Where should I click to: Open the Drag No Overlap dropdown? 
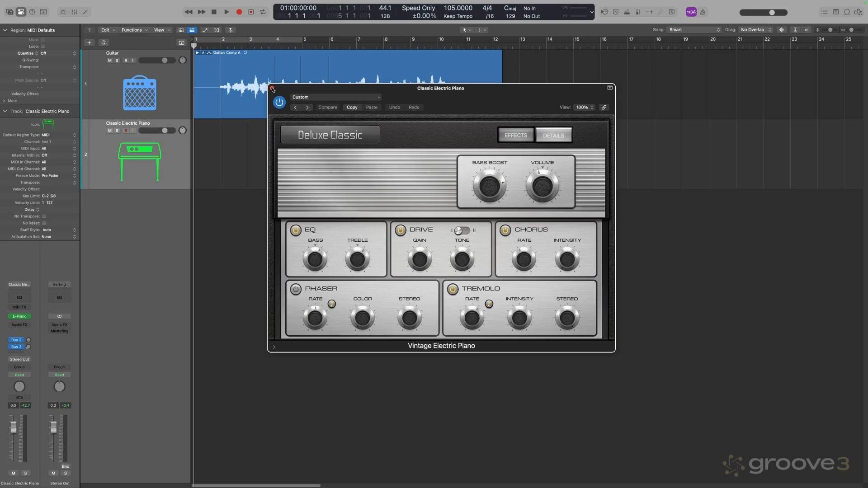[x=756, y=30]
